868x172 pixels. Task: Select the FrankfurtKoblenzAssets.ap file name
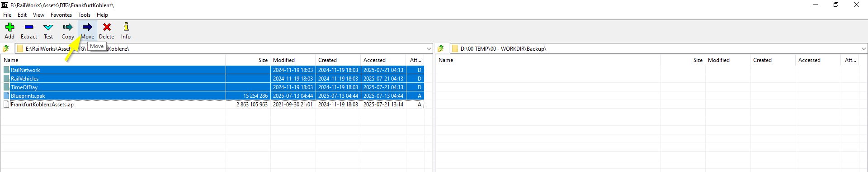click(42, 105)
